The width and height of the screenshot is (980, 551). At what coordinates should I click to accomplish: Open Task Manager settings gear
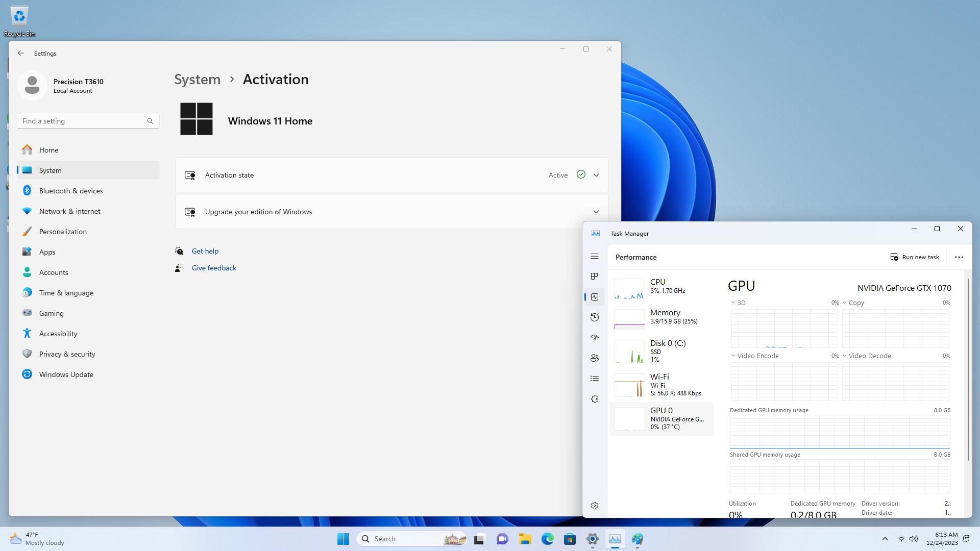coord(594,506)
